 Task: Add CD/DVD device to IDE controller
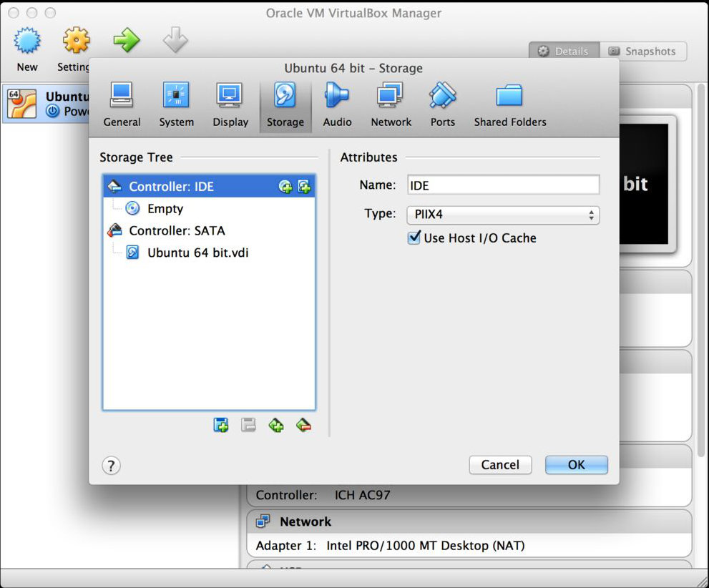pyautogui.click(x=285, y=187)
